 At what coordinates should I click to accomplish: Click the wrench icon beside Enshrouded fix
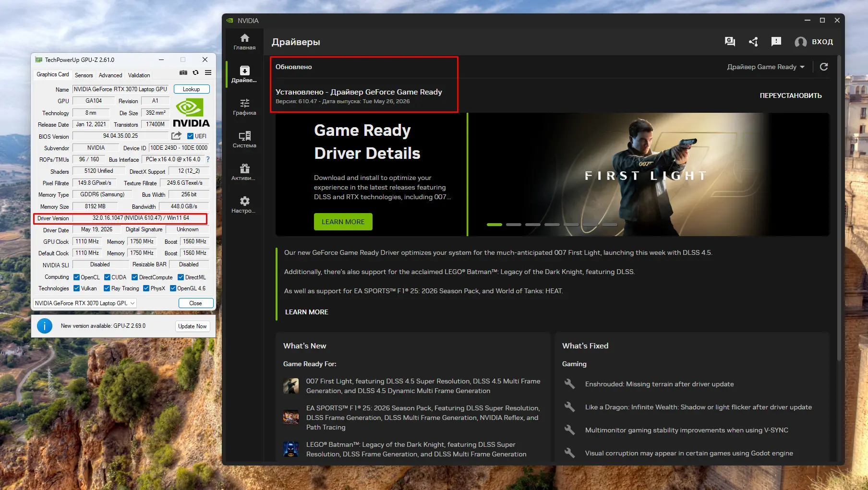tap(569, 384)
